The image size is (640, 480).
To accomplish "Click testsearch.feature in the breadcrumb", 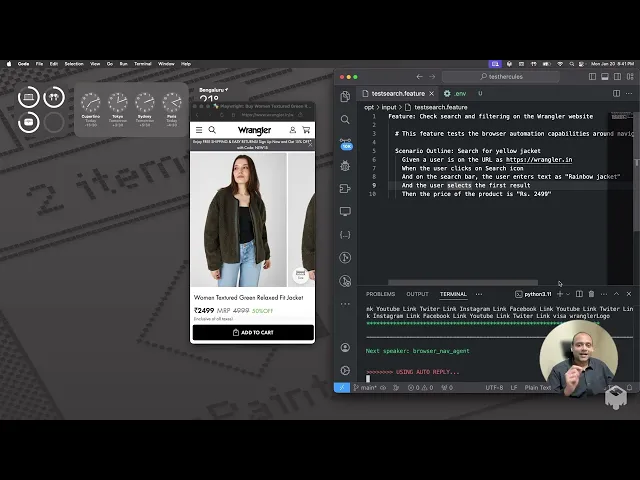I will tap(441, 107).
